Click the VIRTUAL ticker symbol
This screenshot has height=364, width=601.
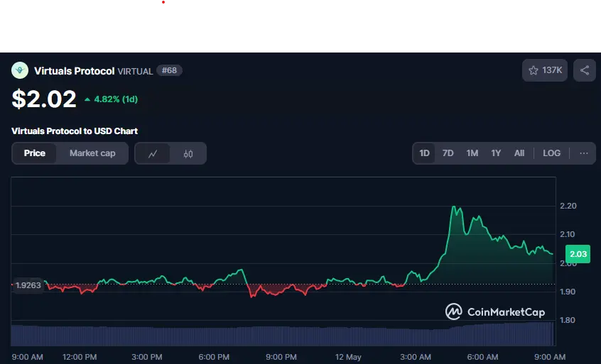(135, 72)
